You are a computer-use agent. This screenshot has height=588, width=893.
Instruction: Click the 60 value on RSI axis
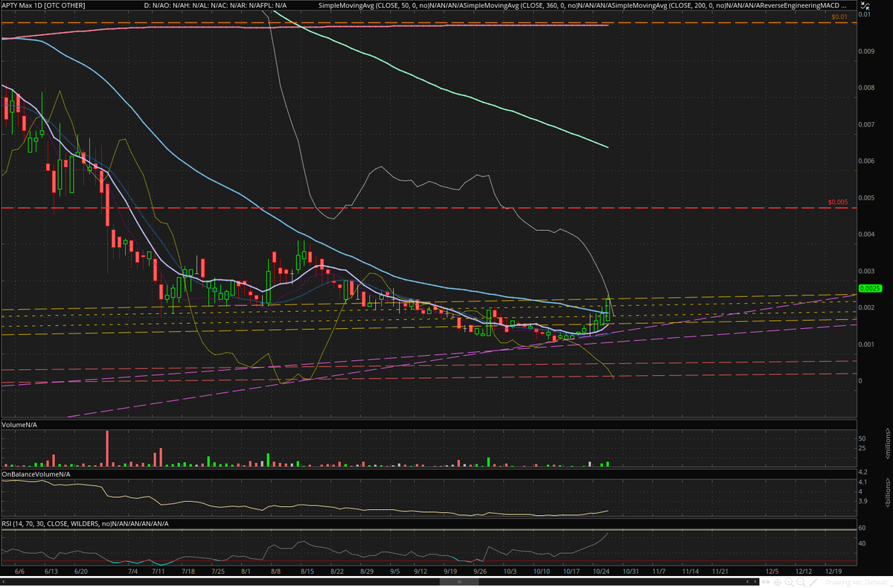[x=862, y=528]
